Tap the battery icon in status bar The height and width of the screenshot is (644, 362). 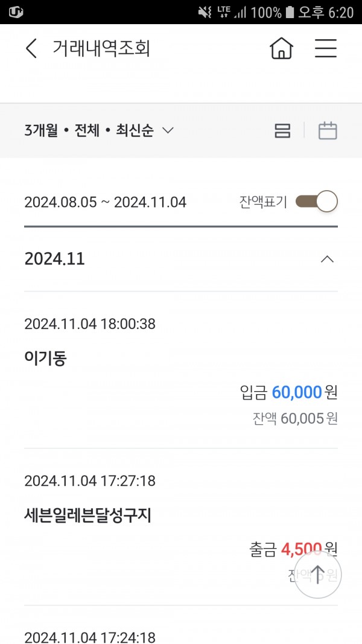[x=290, y=12]
